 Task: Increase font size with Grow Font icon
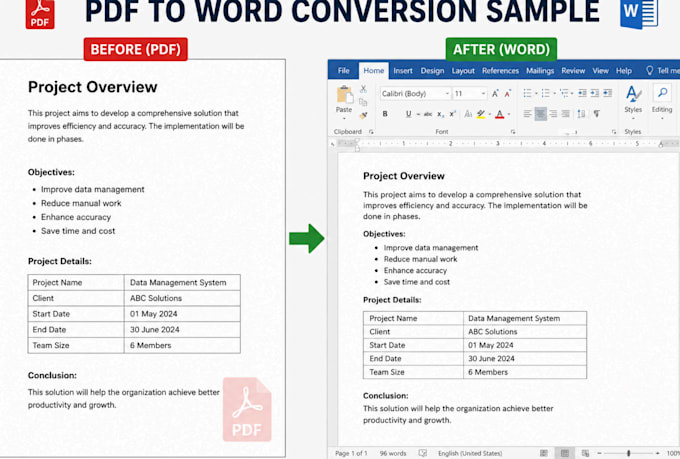point(495,93)
